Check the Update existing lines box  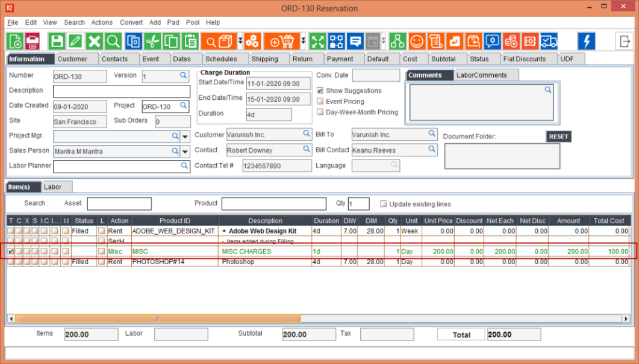coord(384,204)
